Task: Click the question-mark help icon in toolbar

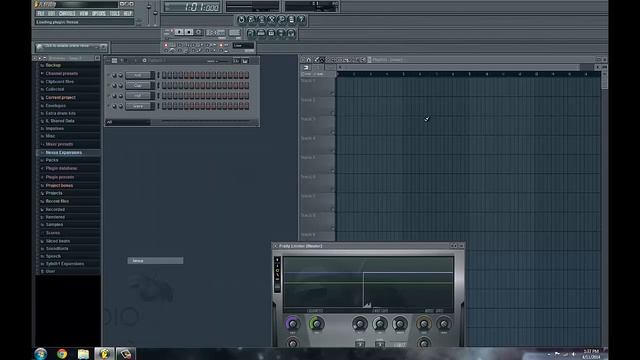Action: pyautogui.click(x=301, y=19)
